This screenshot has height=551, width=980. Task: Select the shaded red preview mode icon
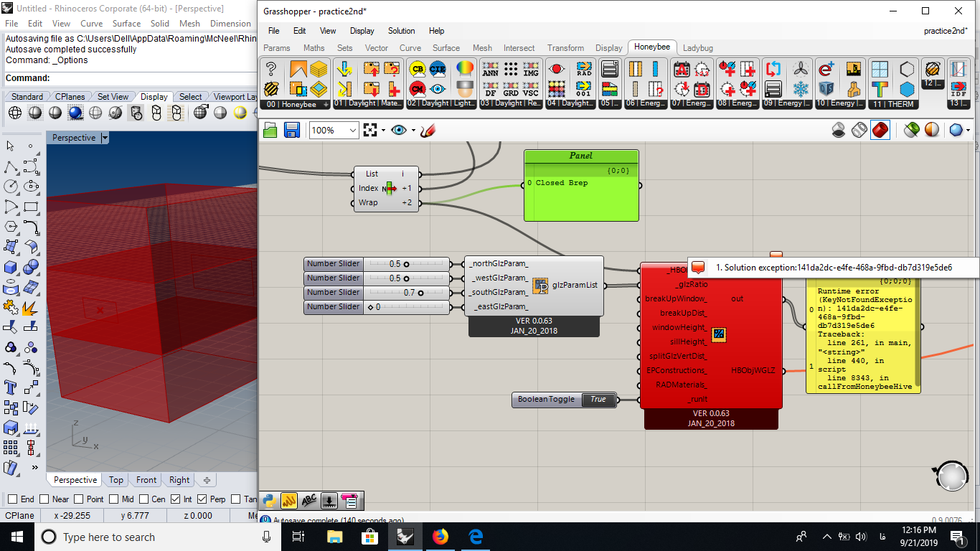pyautogui.click(x=880, y=130)
